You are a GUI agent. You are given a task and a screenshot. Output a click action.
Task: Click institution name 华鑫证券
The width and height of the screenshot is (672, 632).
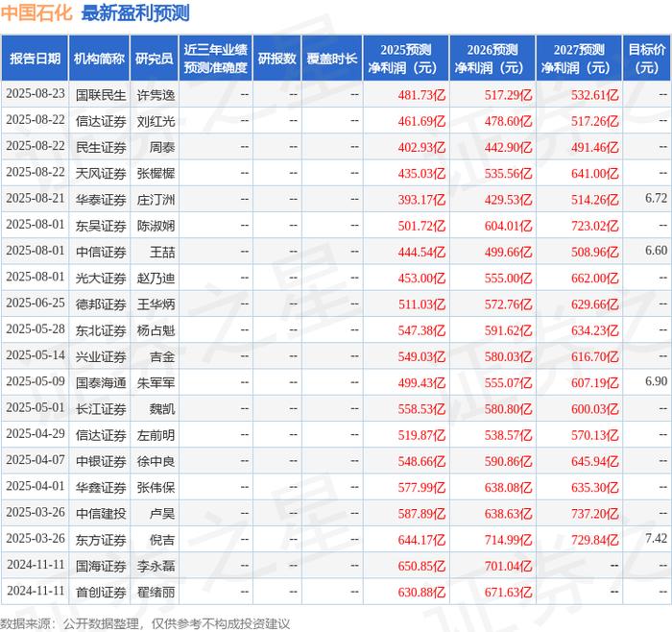[x=101, y=487]
